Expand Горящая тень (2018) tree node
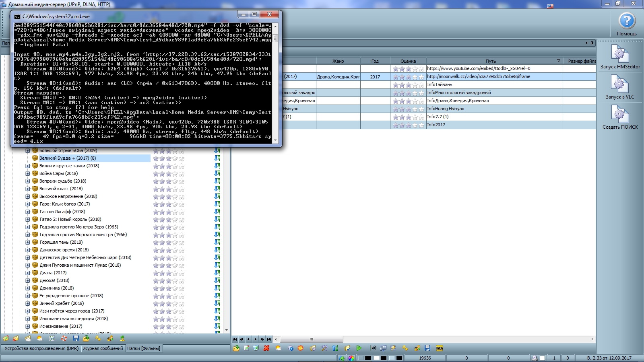The image size is (644, 362). (x=28, y=243)
